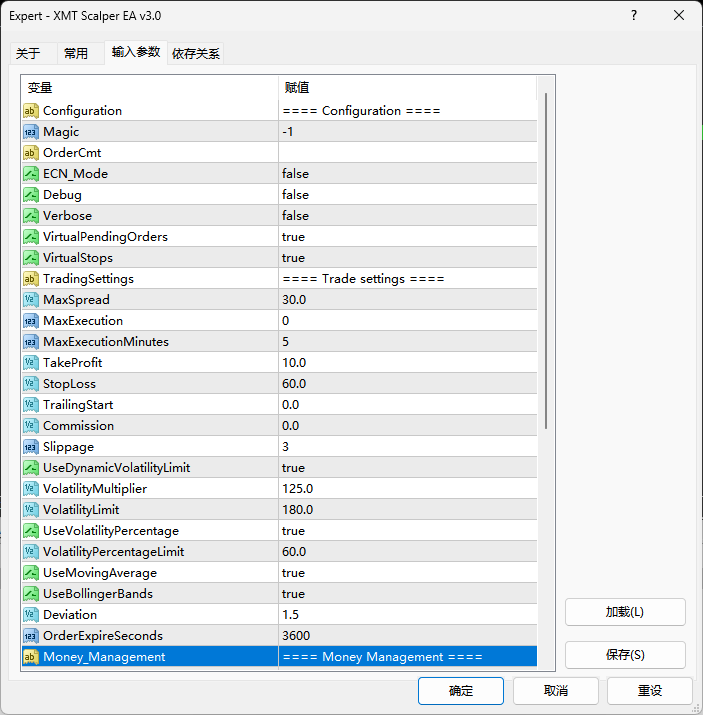
Task: Click the double icon beside VolatilityMultiplier
Action: click(31, 489)
